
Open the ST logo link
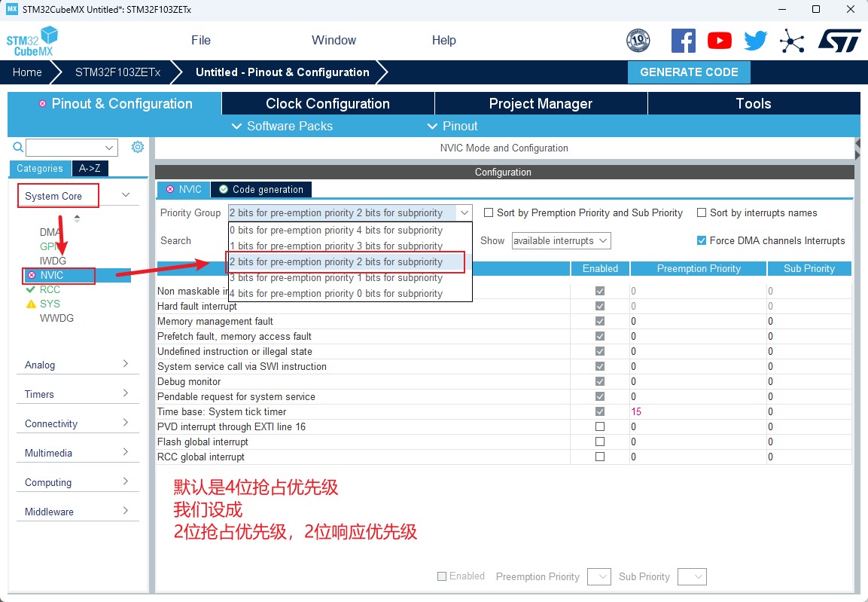839,41
